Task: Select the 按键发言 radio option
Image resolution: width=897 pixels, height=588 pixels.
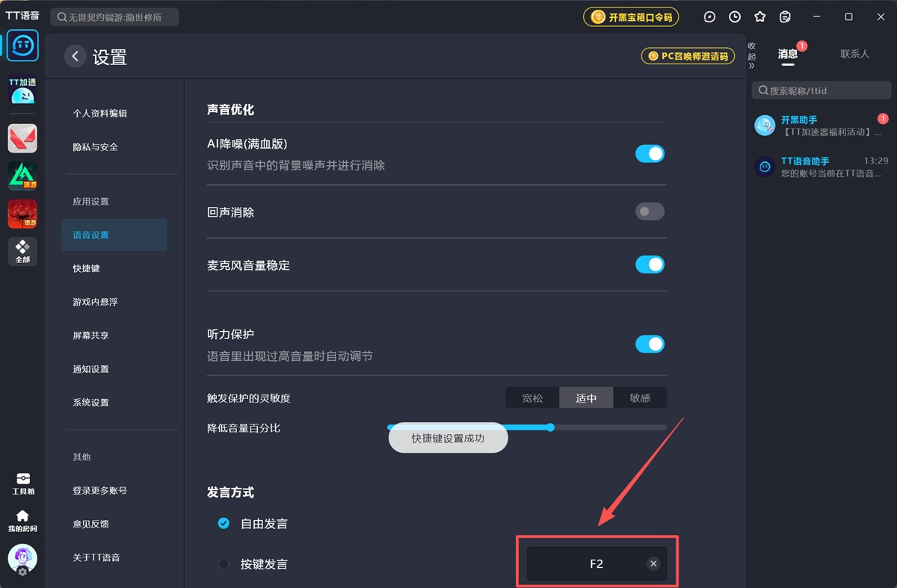Action: [224, 564]
